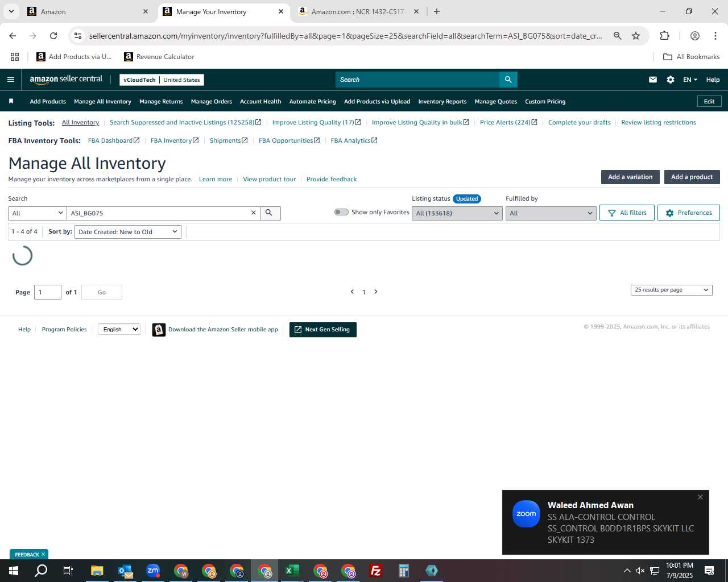Image resolution: width=728 pixels, height=582 pixels.
Task: Open Search Suppressed and Inactive Listings link
Action: coord(185,122)
